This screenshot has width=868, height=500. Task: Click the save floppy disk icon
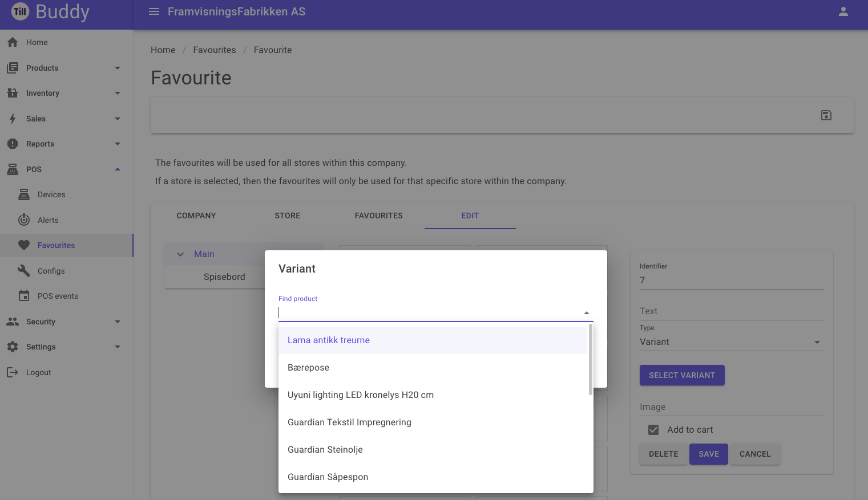pos(826,115)
